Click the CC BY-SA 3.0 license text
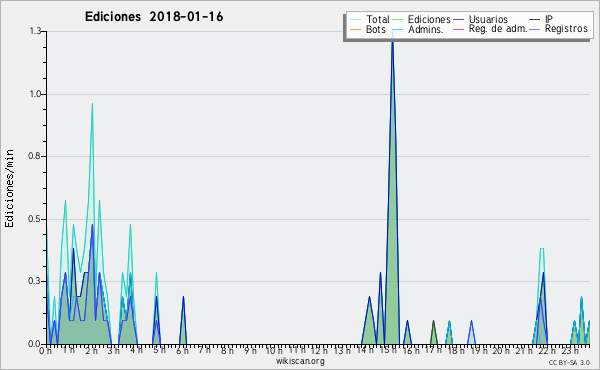600x370 pixels. coord(569,362)
